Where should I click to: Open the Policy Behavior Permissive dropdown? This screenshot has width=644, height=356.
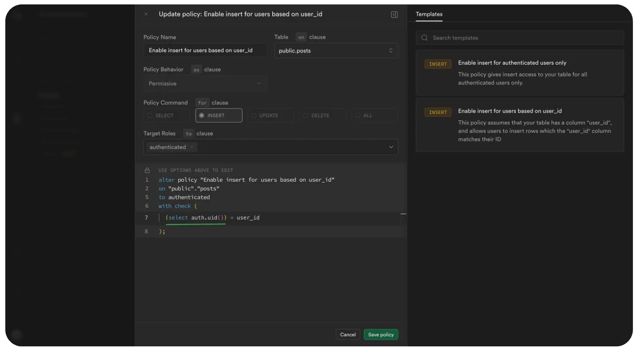coord(205,83)
